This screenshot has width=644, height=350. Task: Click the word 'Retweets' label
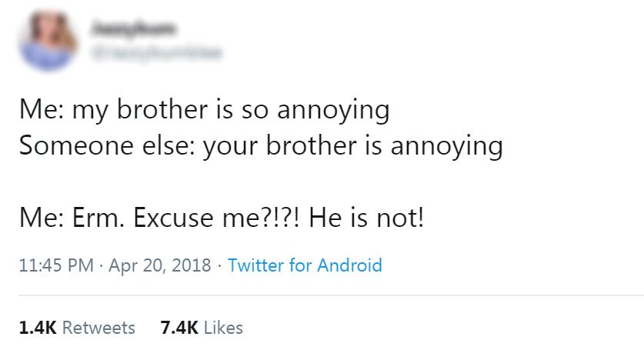coord(98,328)
